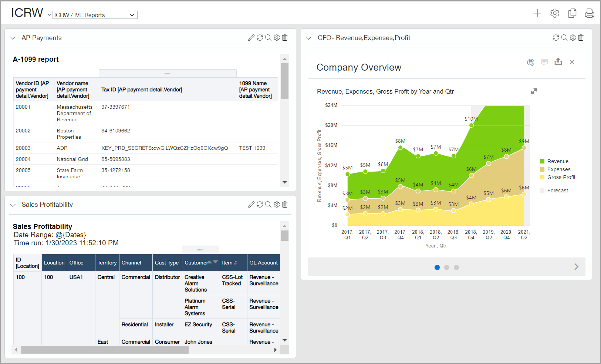
Task: Toggle the Forecast overlay in the legend
Action: point(557,190)
